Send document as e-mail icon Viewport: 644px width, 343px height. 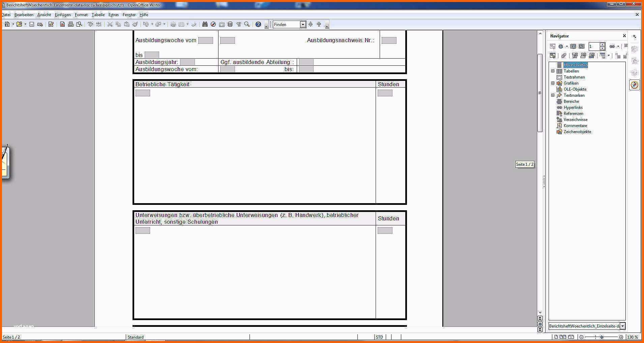click(x=40, y=24)
